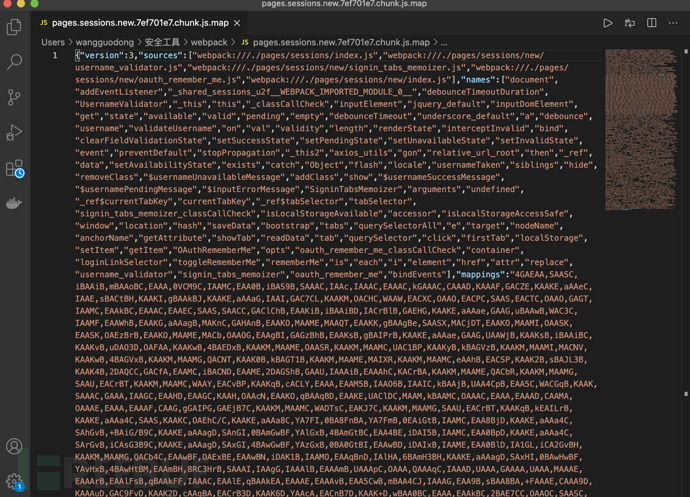Viewport: 690px width, 497px height.
Task: Expand the webpack breadcrumb folder
Action: tap(209, 43)
